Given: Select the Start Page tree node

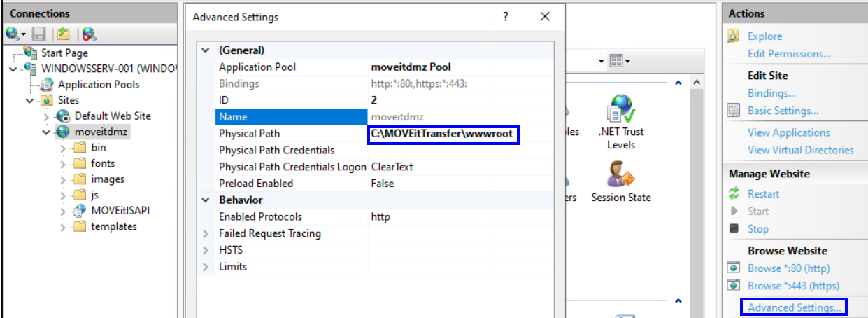Looking at the screenshot, I should [x=64, y=53].
